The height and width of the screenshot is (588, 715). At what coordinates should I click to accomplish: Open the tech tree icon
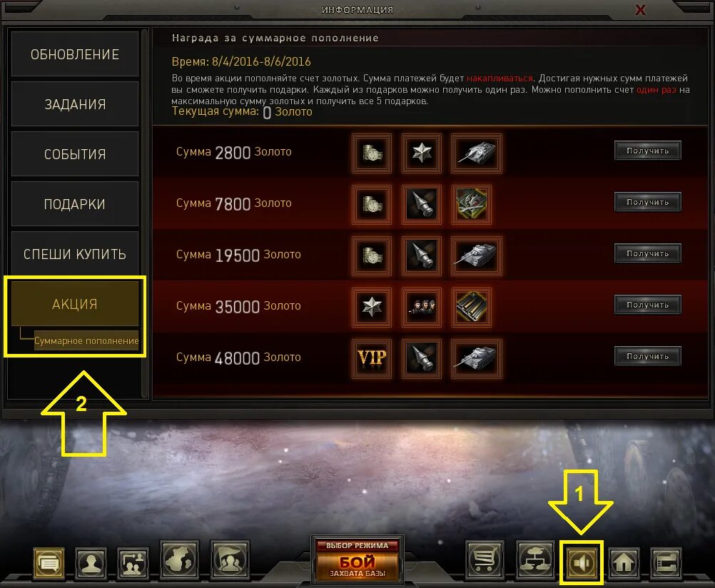[535, 559]
